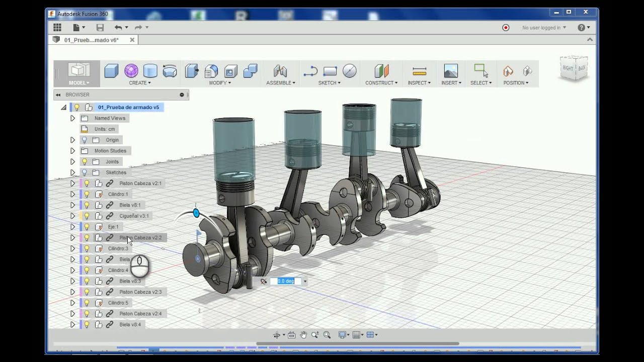Select the Press Pull tool

[192, 71]
